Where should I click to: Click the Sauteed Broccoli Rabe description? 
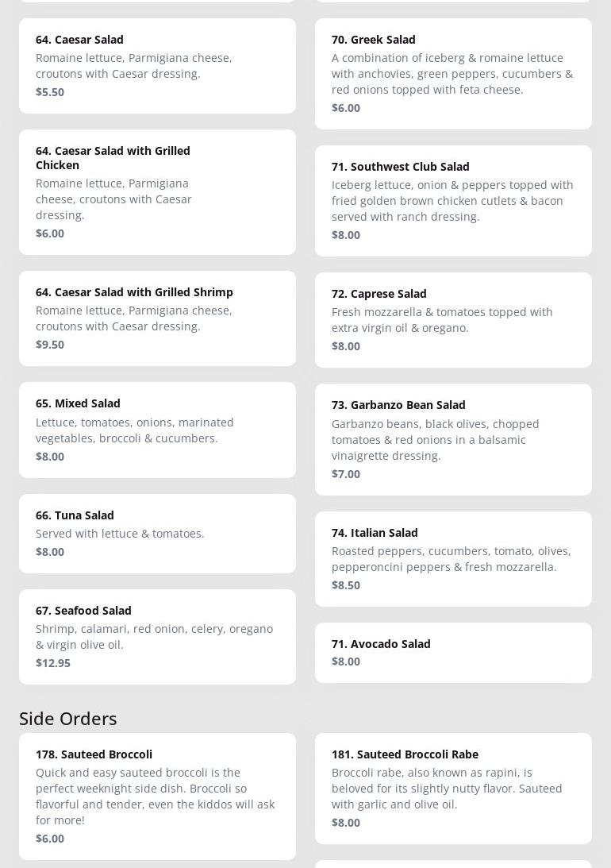click(447, 789)
